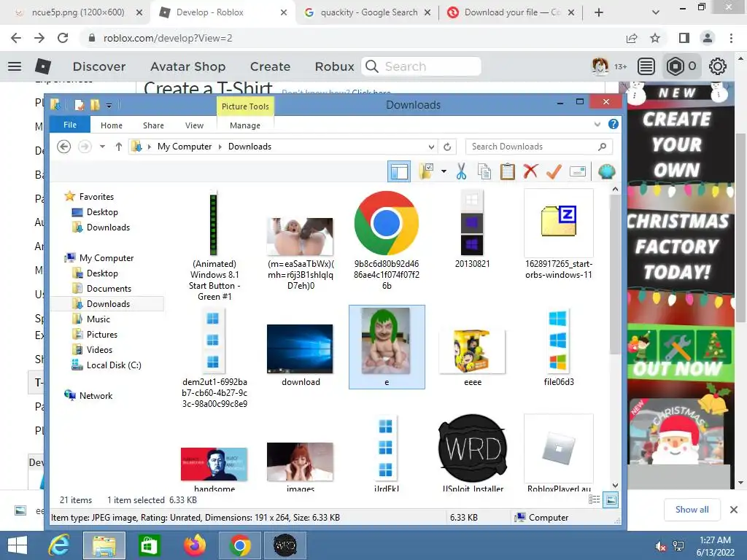Click the Explorer Forward arrow button

click(85, 147)
